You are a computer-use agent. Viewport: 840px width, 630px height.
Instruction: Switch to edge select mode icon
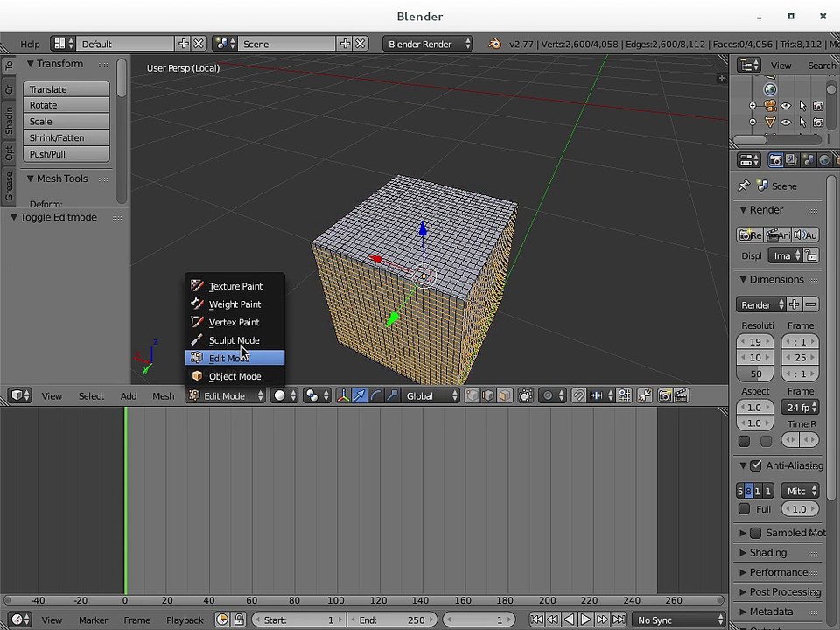488,395
